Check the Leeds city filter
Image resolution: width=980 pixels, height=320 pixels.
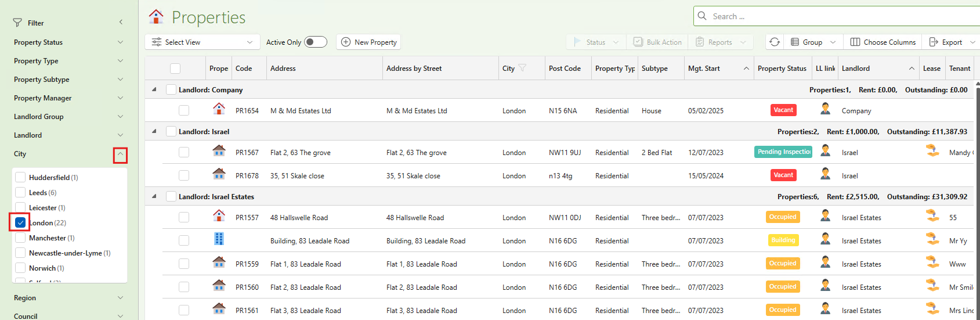click(x=20, y=192)
